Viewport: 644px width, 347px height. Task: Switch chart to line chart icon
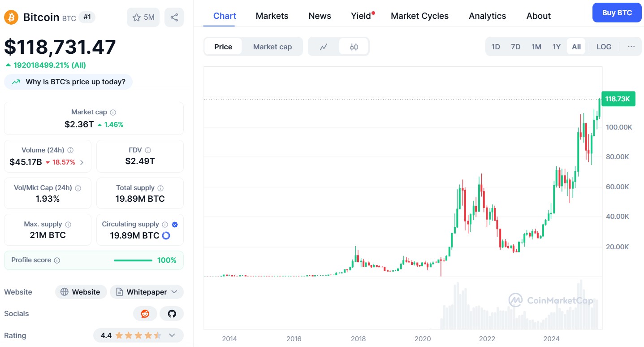point(324,46)
